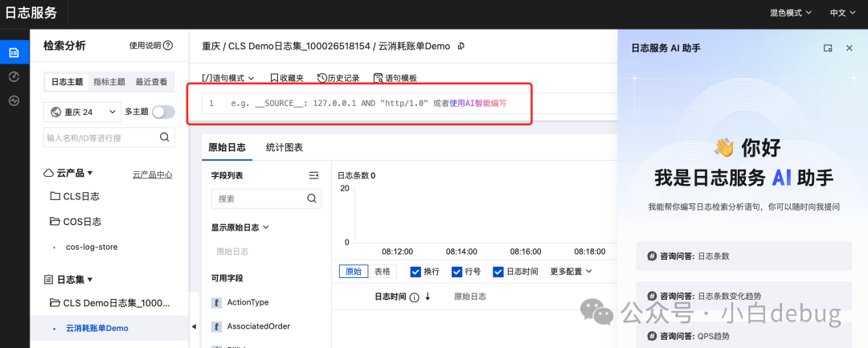This screenshot has width=868, height=348.
Task: Open the 更多配置 dropdown
Action: pyautogui.click(x=571, y=271)
